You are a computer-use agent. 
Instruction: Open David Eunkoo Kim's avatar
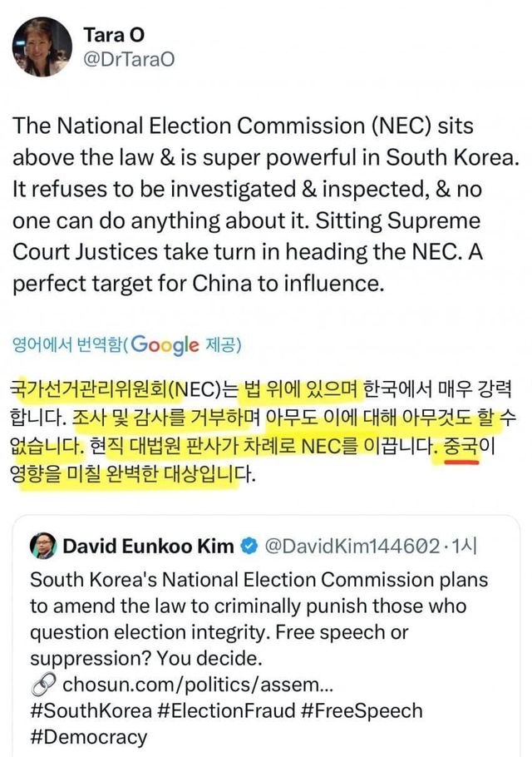pos(42,547)
